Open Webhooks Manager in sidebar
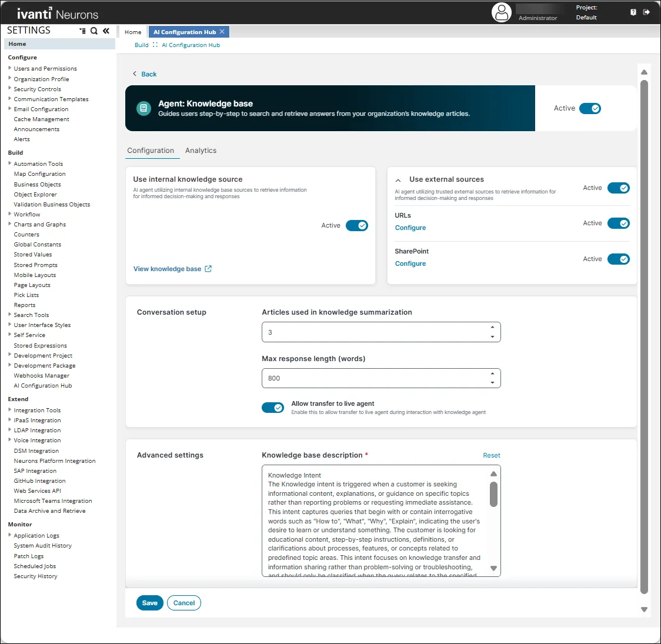Screen dimensions: 661x644 [41, 376]
